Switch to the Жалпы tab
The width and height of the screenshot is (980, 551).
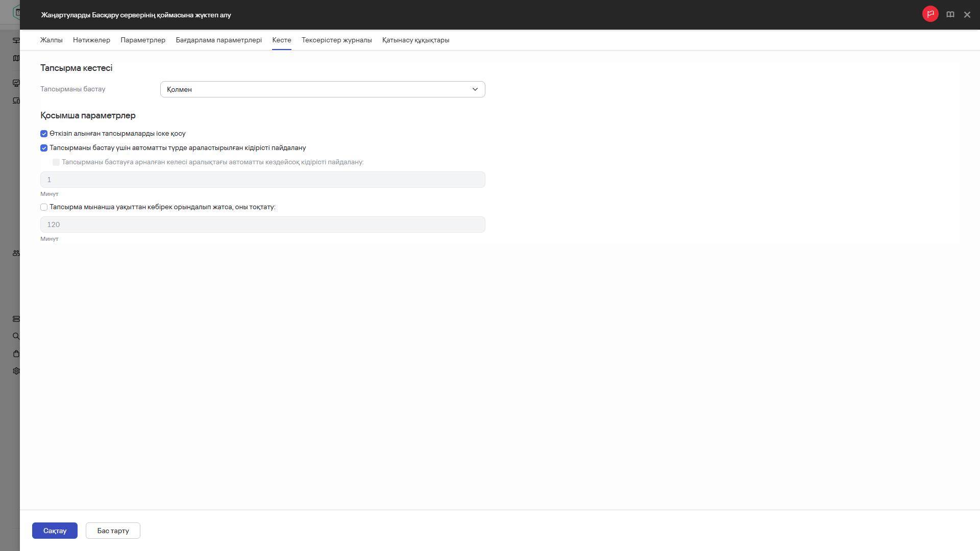51,40
